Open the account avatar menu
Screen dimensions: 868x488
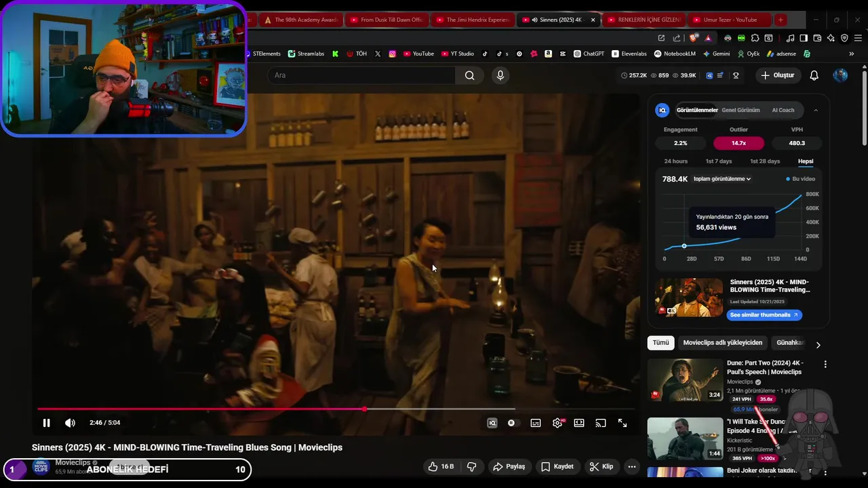point(840,75)
